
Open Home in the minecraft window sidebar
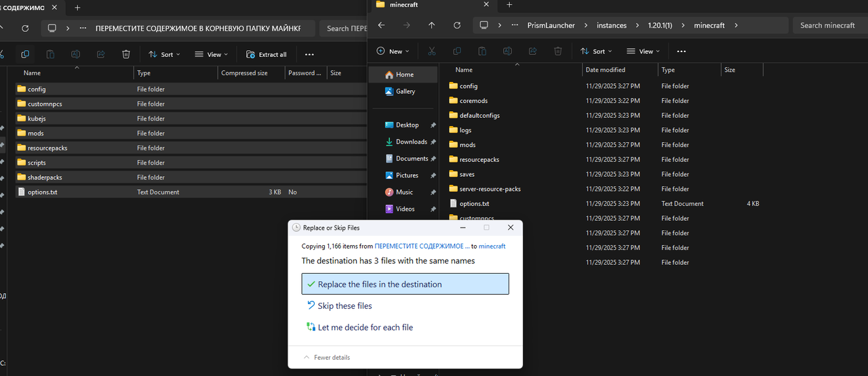click(x=404, y=75)
